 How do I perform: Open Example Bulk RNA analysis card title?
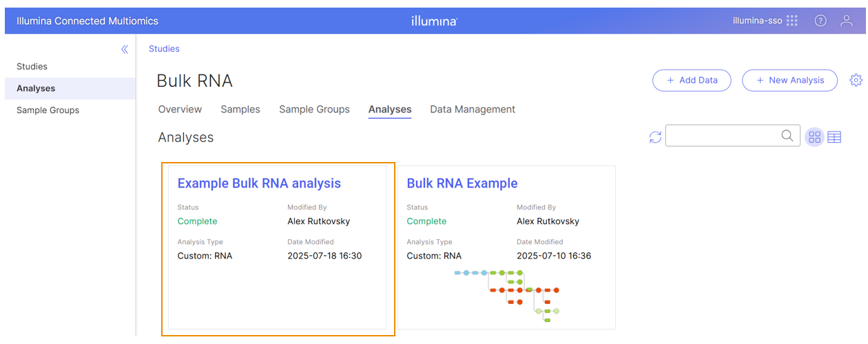coord(259,183)
